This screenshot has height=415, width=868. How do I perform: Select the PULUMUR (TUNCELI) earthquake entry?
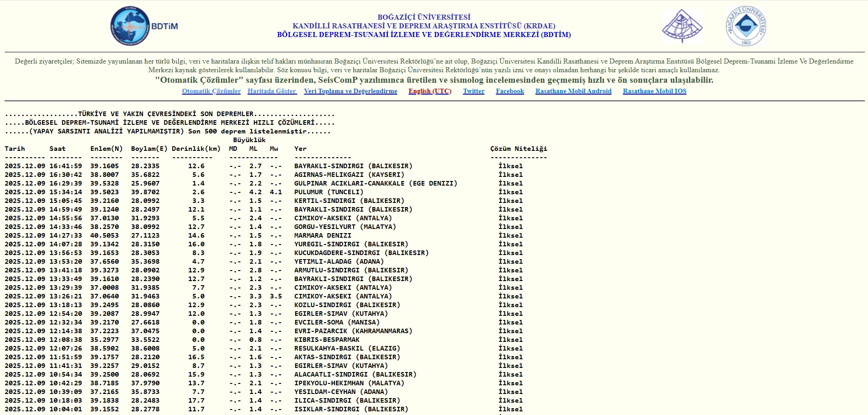(x=328, y=192)
